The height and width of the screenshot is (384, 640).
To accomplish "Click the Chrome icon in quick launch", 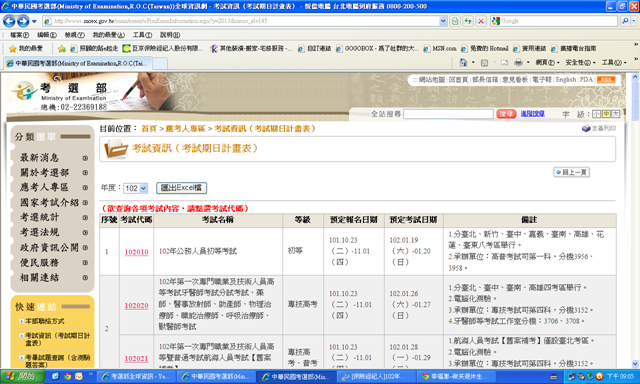I will (67, 376).
